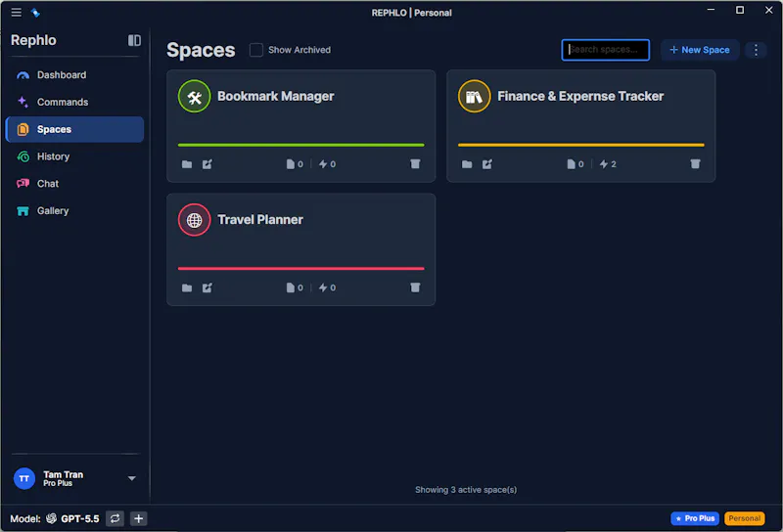Image resolution: width=783 pixels, height=532 pixels.
Task: Delete the Bookmark Manager space
Action: click(x=415, y=164)
